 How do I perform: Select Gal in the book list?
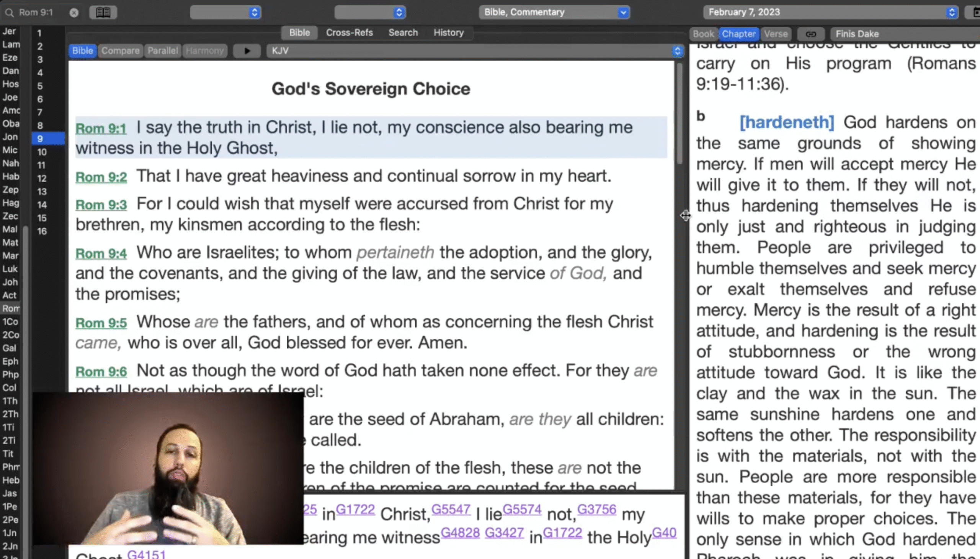pos(10,348)
